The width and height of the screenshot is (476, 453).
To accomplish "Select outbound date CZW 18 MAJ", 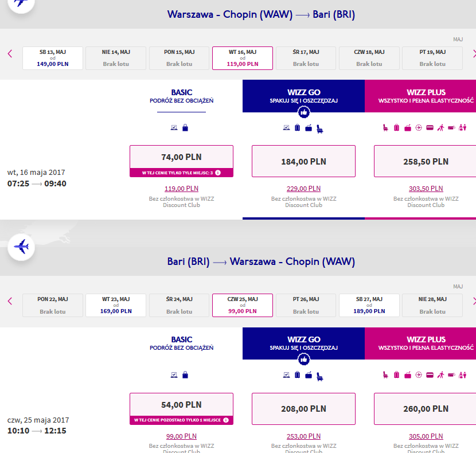I will 369,58.
